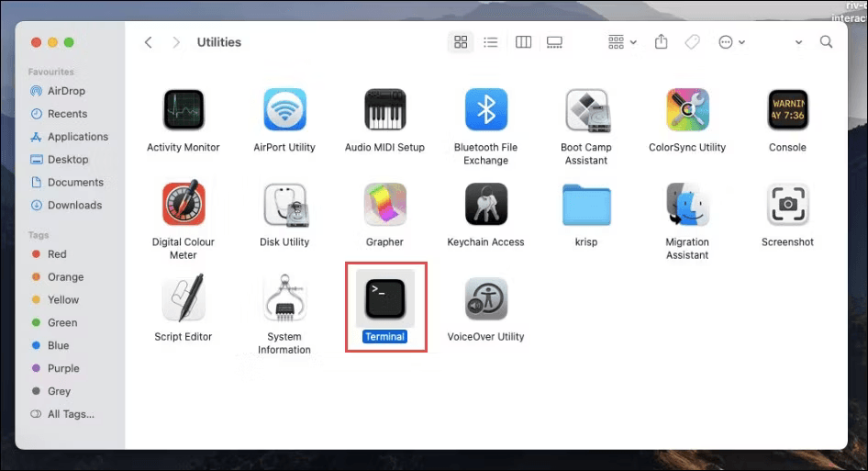Select the Script Editor icon

click(184, 298)
